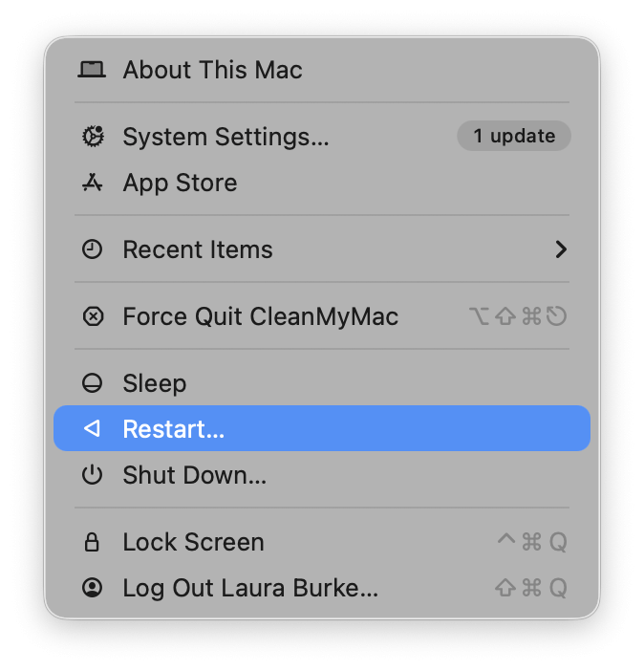Click the Restart triangle icon
Image resolution: width=644 pixels, height=671 pixels.
pos(92,429)
